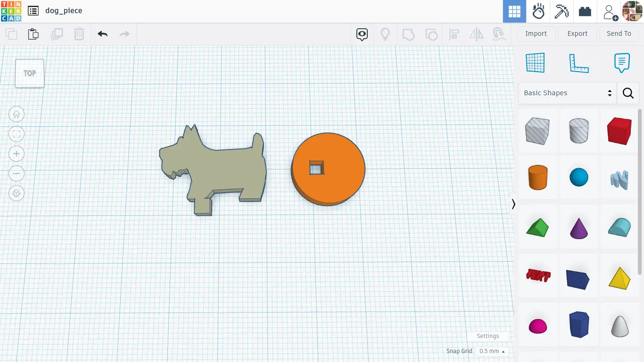Select the Ruler tool
This screenshot has height=362, width=644.
[578, 63]
